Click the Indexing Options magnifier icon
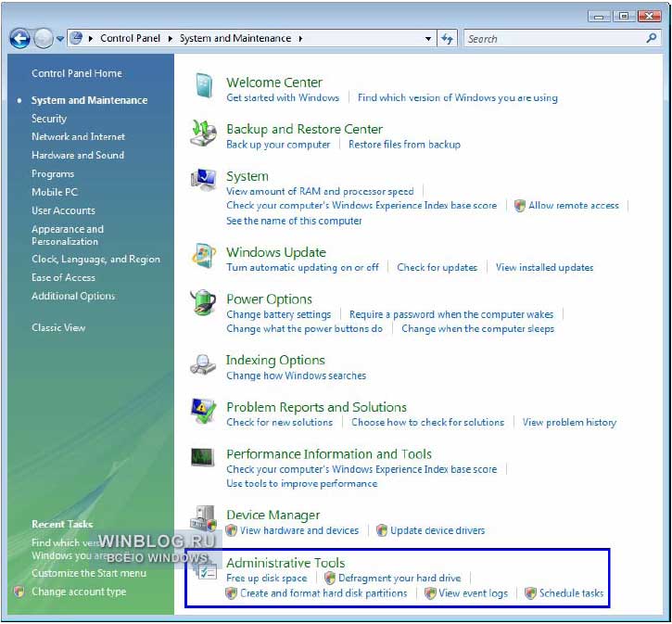Image resolution: width=672 pixels, height=624 pixels. click(x=203, y=363)
